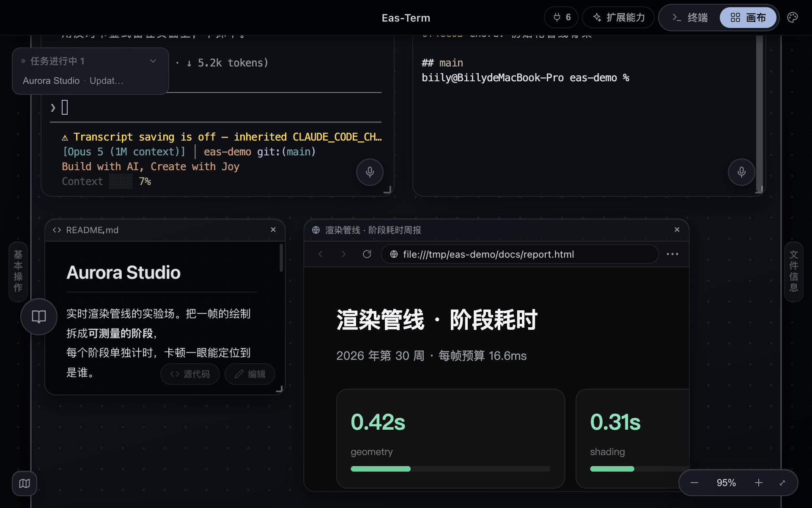The height and width of the screenshot is (508, 812).
Task: Open the browser more options menu
Action: (672, 254)
